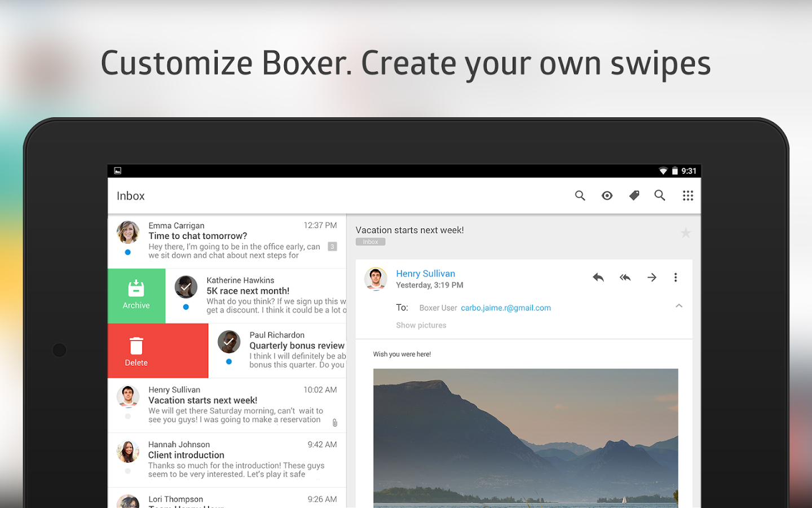Select the red Delete swipe action
Screen dimensions: 812x508
pos(136,350)
